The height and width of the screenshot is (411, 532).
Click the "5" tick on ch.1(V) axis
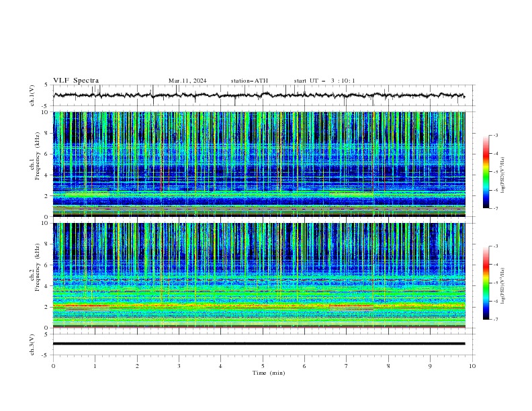[46, 85]
